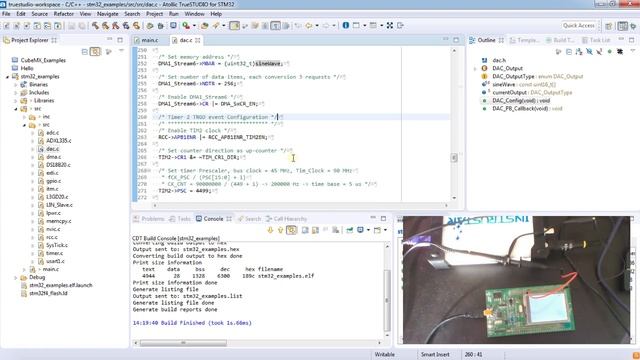
Task: Toggle Link with Editor in Project Explorer
Action: point(95,52)
